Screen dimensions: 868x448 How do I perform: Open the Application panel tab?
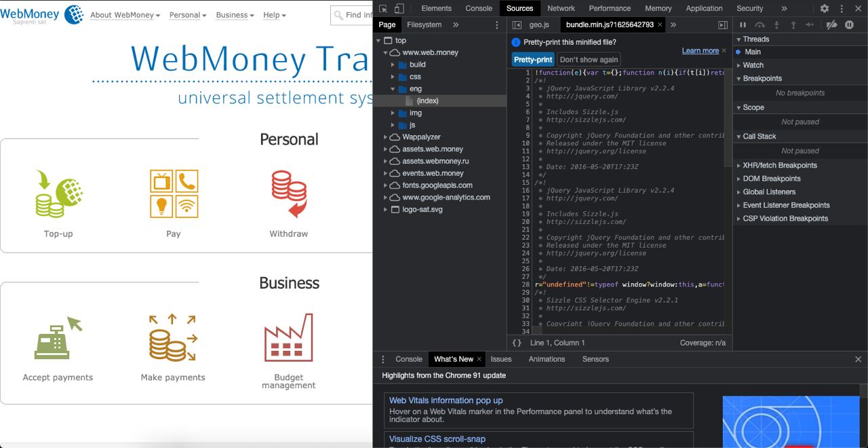(x=704, y=8)
